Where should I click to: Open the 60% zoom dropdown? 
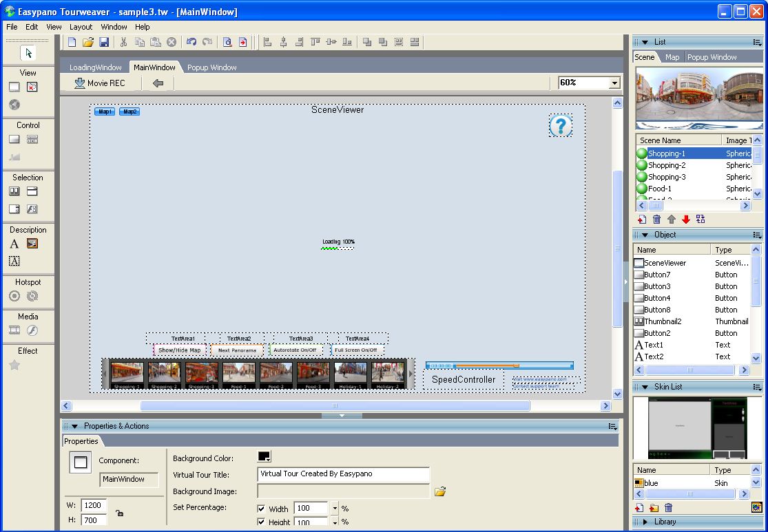coord(614,83)
